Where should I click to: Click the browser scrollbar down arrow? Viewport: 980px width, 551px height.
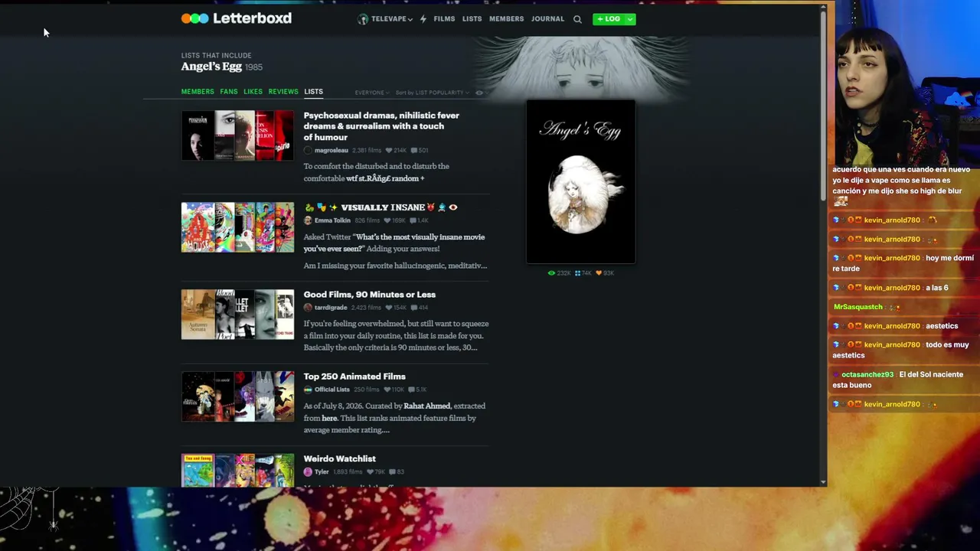[x=823, y=482]
